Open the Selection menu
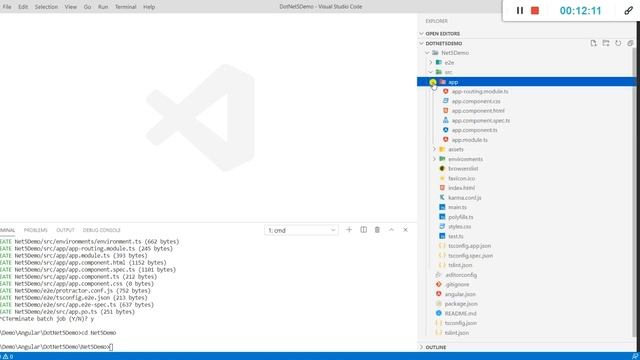 click(46, 7)
